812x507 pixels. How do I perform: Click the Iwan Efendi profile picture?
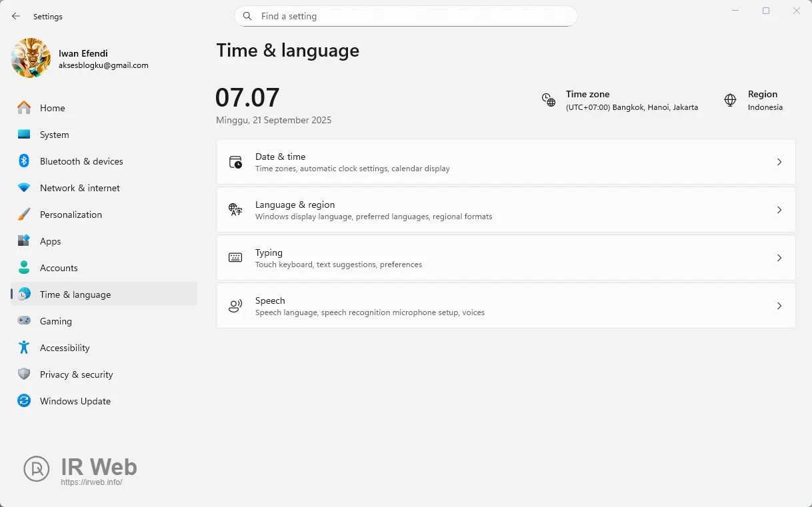31,59
